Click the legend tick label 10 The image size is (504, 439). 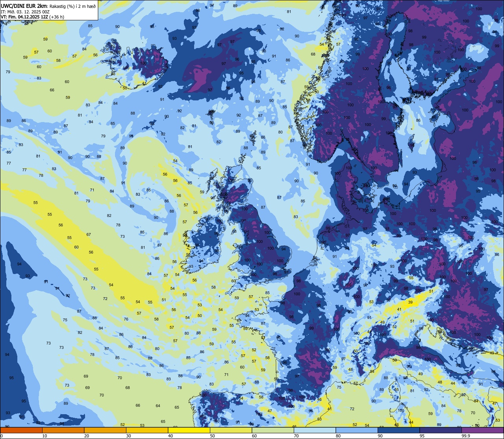click(44, 436)
